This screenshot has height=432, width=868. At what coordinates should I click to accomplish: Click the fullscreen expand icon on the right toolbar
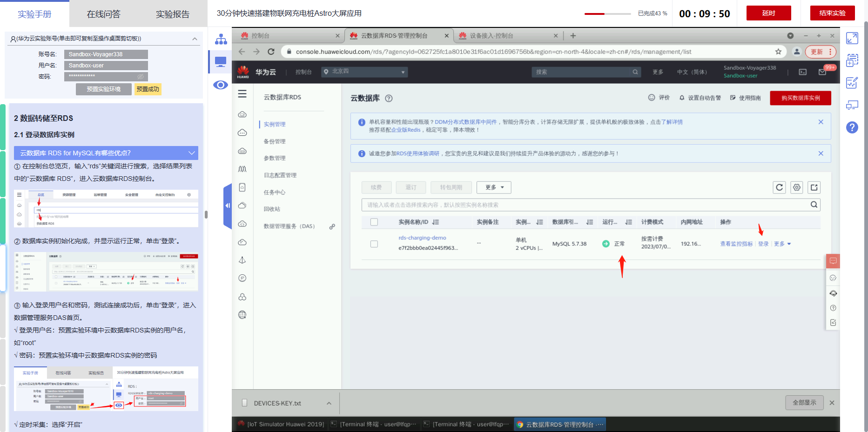coord(852,38)
